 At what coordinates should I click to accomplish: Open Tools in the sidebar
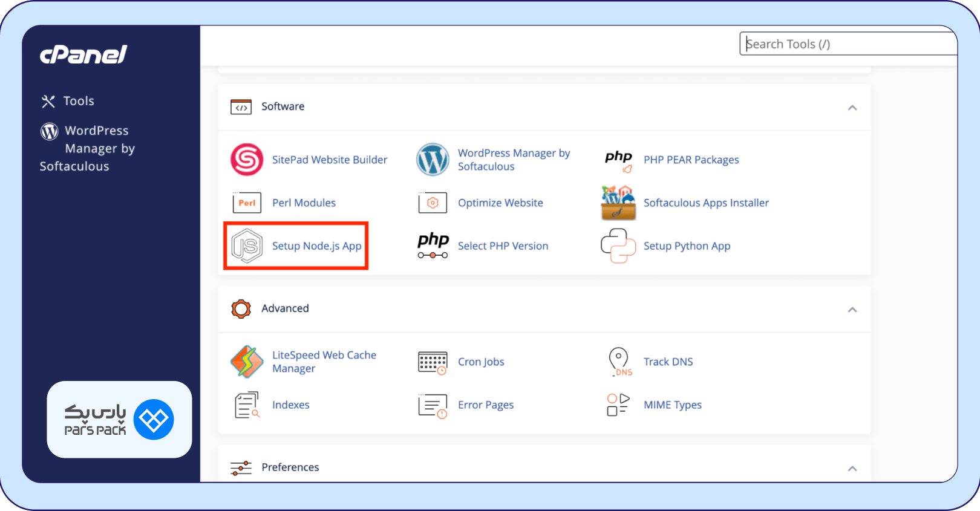78,101
